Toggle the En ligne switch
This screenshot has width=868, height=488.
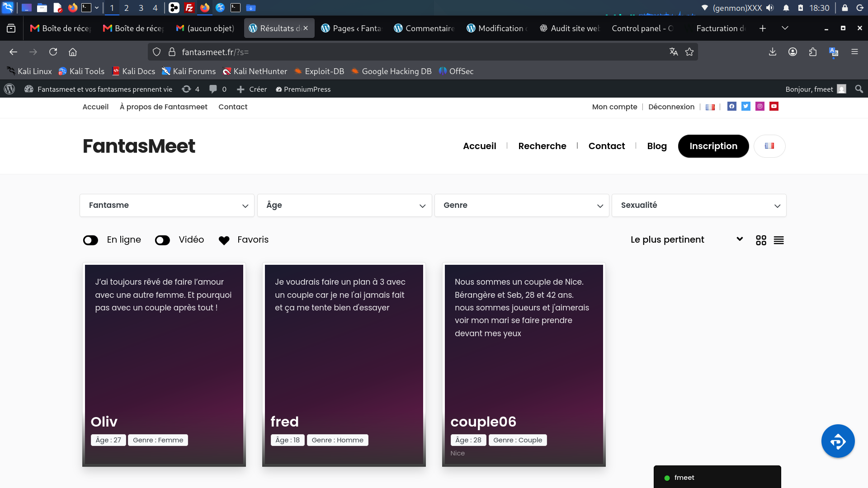point(90,240)
